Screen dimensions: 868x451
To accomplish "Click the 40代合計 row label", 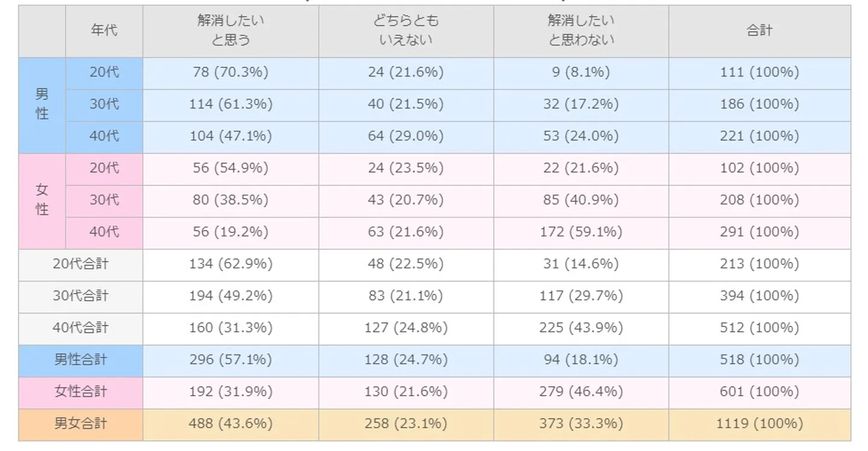I will (x=81, y=328).
